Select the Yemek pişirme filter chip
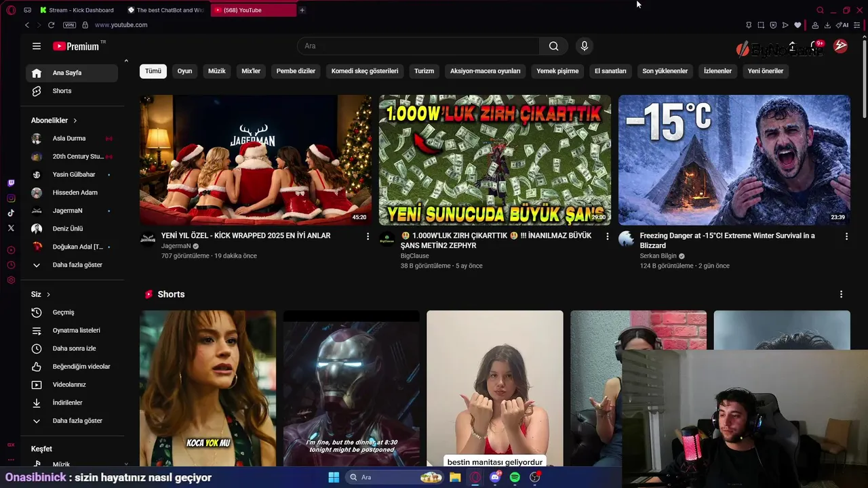 pyautogui.click(x=557, y=71)
